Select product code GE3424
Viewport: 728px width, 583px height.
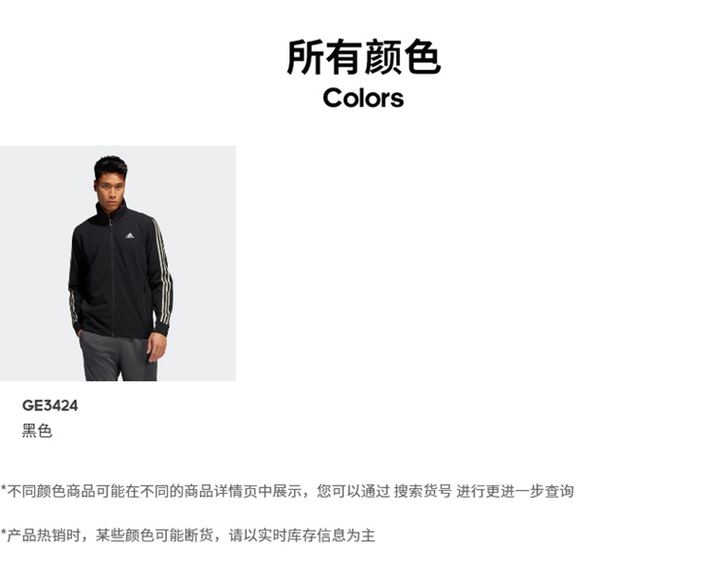[50, 405]
